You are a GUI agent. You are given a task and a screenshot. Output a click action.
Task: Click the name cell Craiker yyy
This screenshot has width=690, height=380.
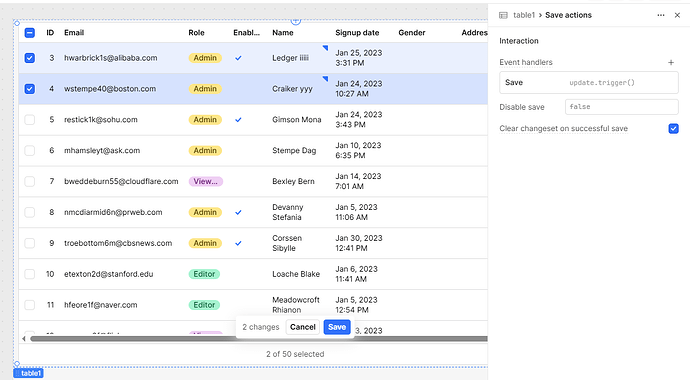click(292, 89)
